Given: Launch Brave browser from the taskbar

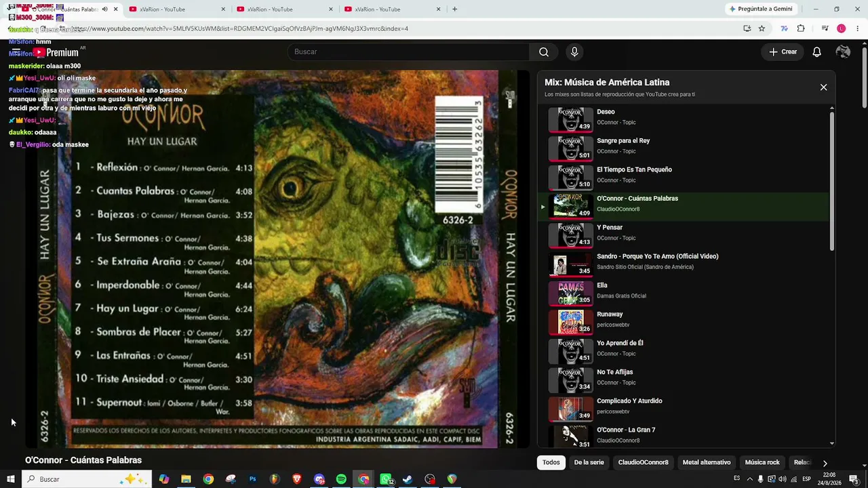Looking at the screenshot, I should click(x=296, y=479).
